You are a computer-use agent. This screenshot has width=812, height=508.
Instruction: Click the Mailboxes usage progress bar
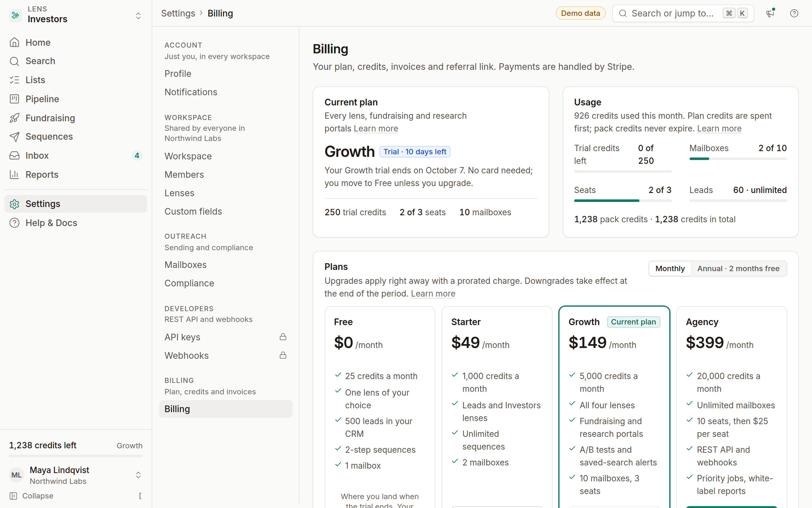point(738,158)
